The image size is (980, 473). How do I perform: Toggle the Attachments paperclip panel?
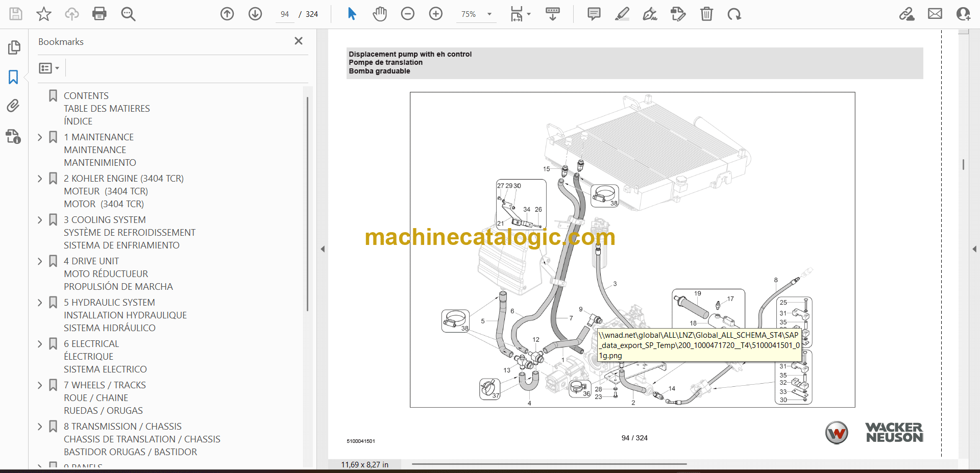click(x=13, y=106)
